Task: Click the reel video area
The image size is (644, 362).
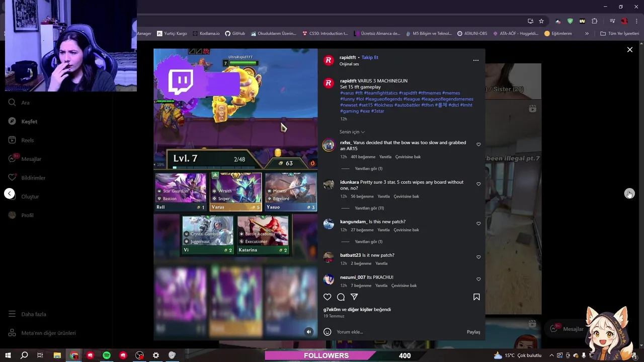Action: pyautogui.click(x=235, y=195)
